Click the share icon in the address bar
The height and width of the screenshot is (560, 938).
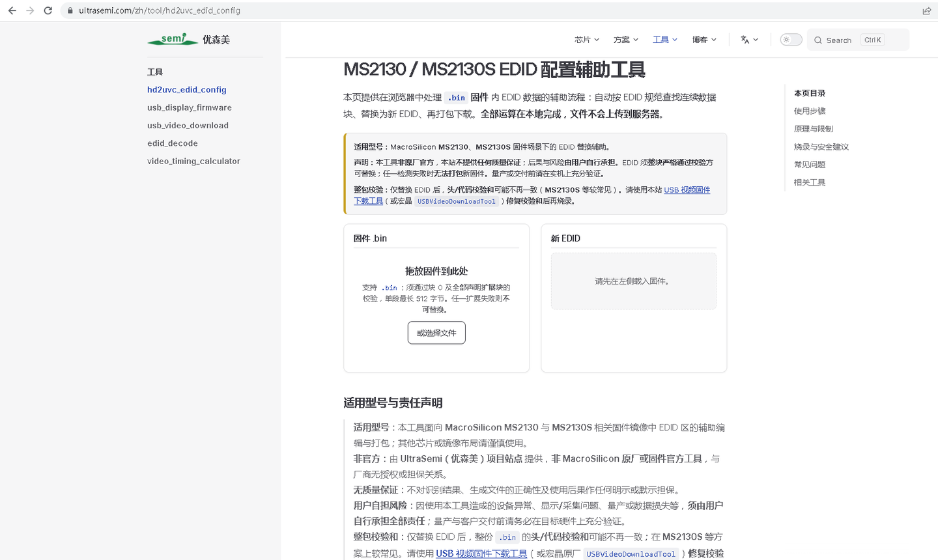click(926, 10)
